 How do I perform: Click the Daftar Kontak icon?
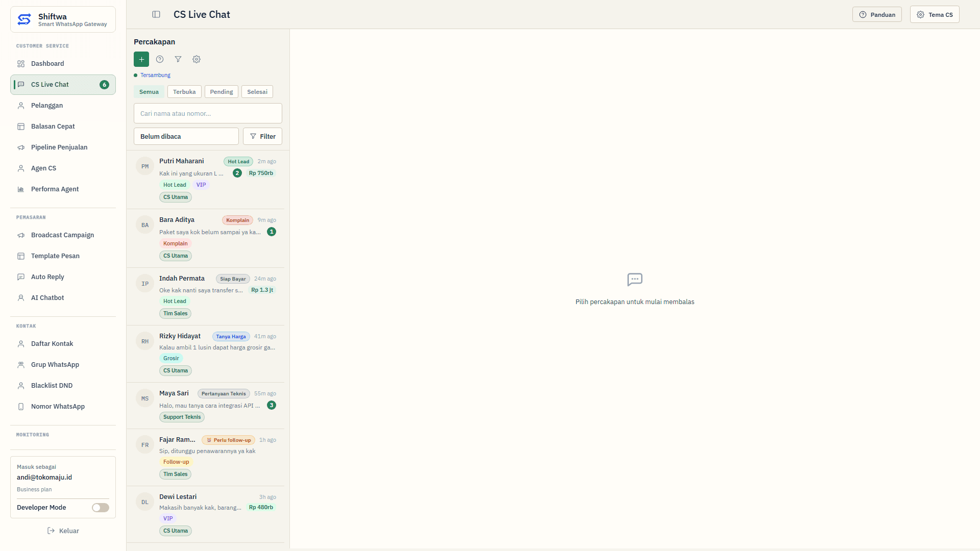tap(21, 344)
